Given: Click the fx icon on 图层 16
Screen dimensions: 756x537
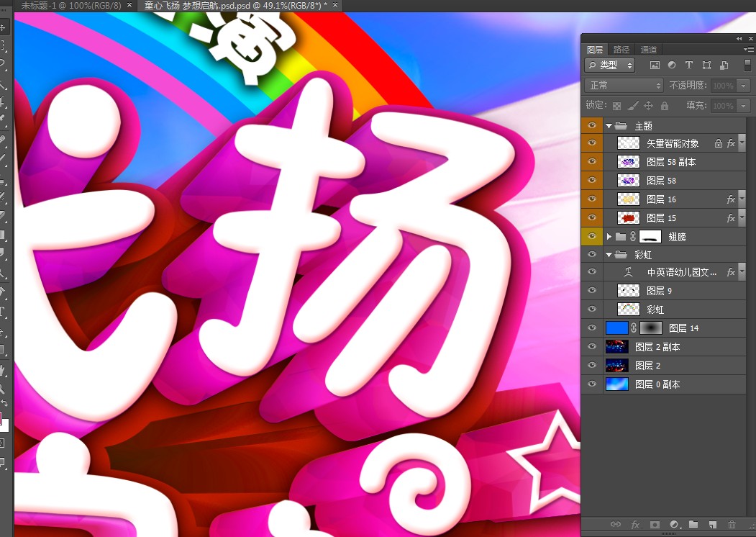Looking at the screenshot, I should tap(731, 199).
